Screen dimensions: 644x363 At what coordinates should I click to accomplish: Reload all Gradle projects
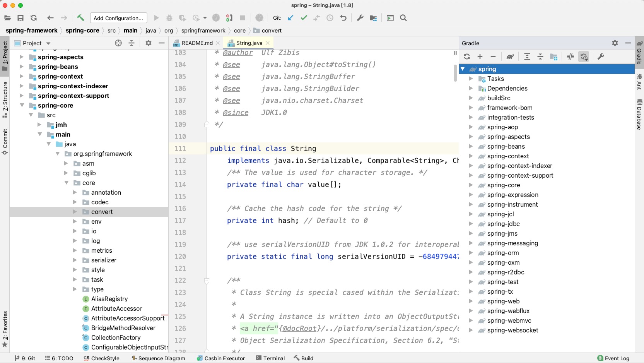click(467, 57)
